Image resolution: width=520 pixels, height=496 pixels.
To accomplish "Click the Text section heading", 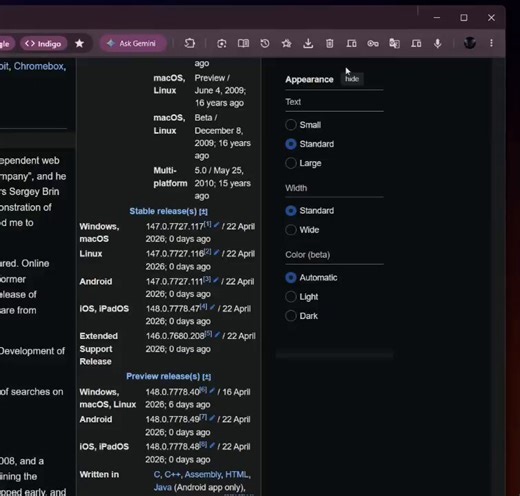I will pos(293,102).
